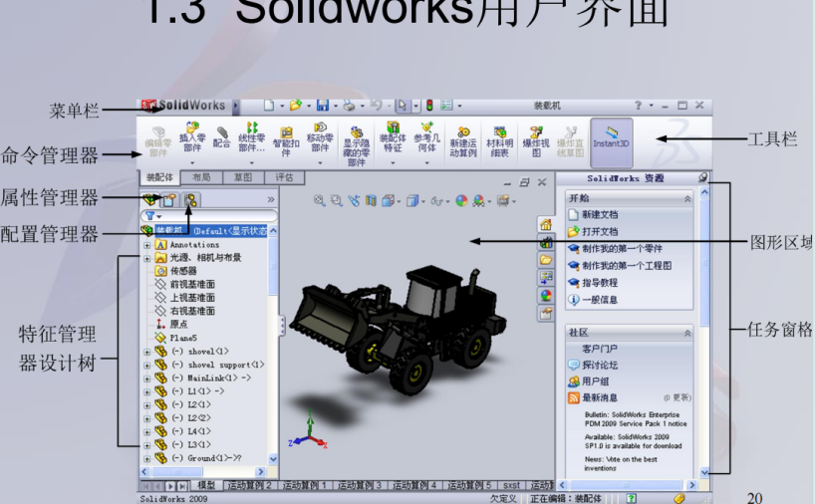Image resolution: width=815 pixels, height=504 pixels.
Task: Click 新建运动算例 (New Motion Study) tool
Action: [463, 141]
